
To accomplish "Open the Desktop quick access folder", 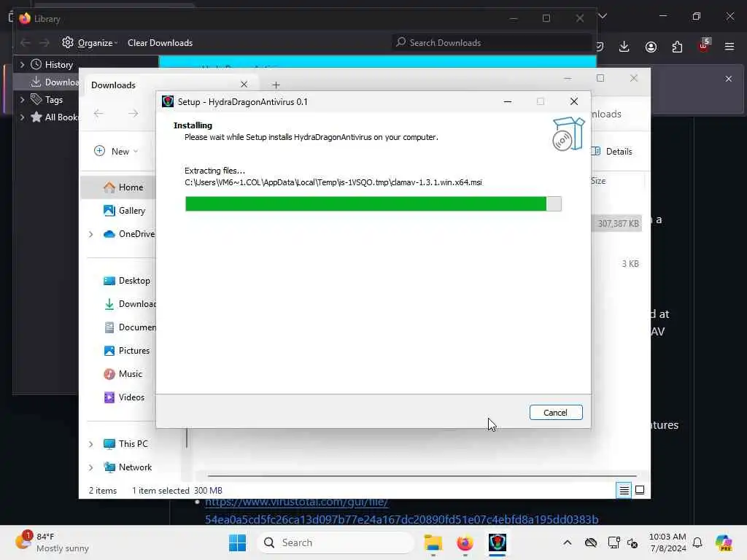I will tap(127, 281).
